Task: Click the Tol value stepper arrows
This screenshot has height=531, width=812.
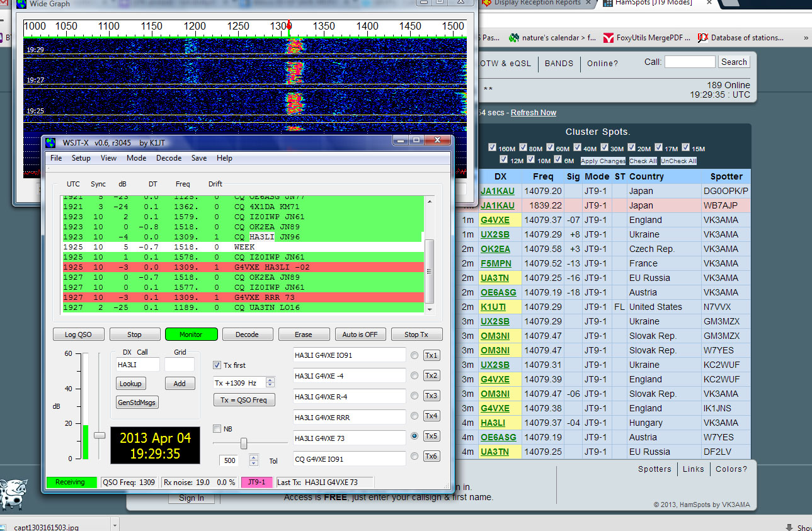Action: point(253,460)
